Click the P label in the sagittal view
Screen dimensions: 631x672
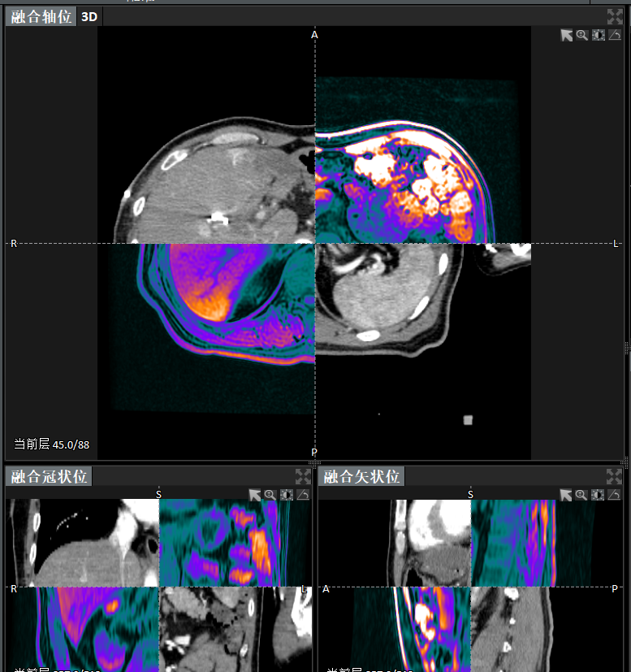pyautogui.click(x=615, y=589)
